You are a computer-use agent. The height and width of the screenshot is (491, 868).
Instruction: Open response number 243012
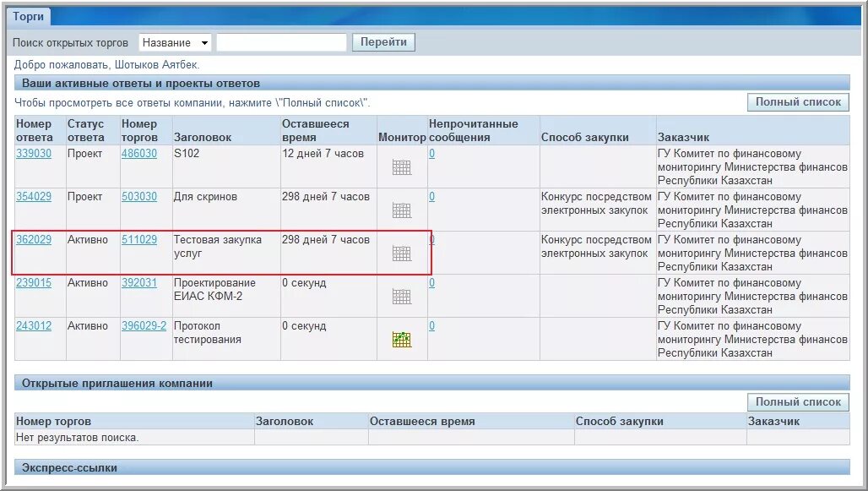[x=34, y=326]
